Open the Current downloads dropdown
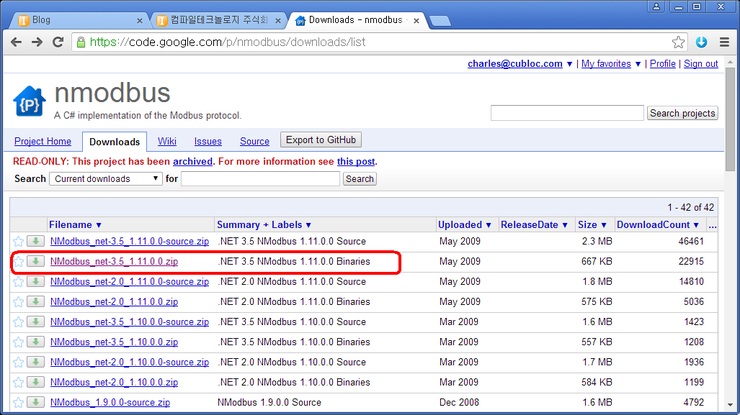The height and width of the screenshot is (415, 740). (x=107, y=178)
